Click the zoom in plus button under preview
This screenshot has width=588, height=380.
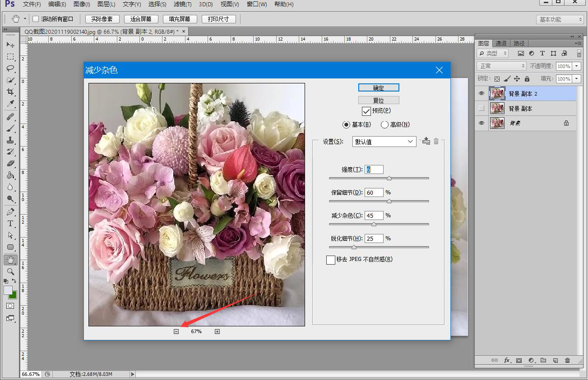[x=217, y=331]
